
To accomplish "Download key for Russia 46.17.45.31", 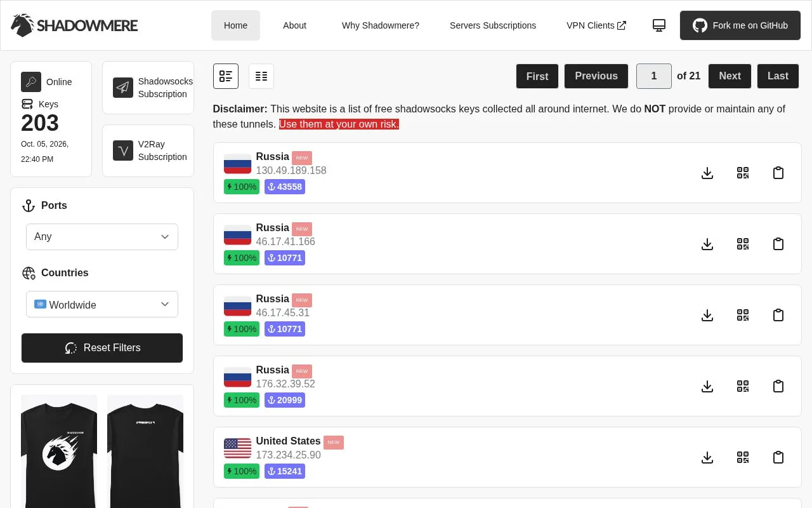I will (707, 315).
